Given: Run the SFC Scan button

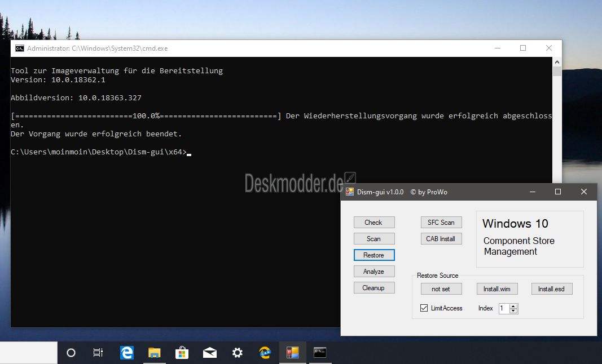Looking at the screenshot, I should click(441, 223).
